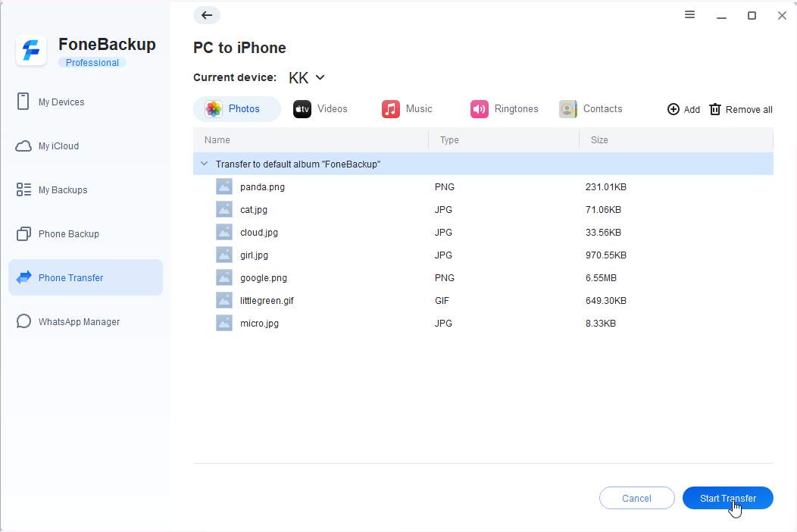Viewport: 797px width, 532px height.
Task: Switch to the Music tab
Action: (407, 109)
